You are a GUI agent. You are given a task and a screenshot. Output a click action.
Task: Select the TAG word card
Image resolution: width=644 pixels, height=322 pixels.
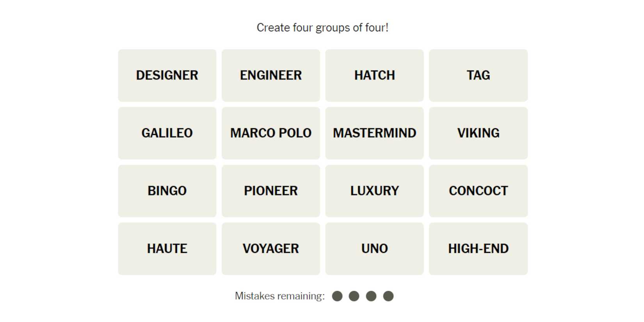click(478, 75)
